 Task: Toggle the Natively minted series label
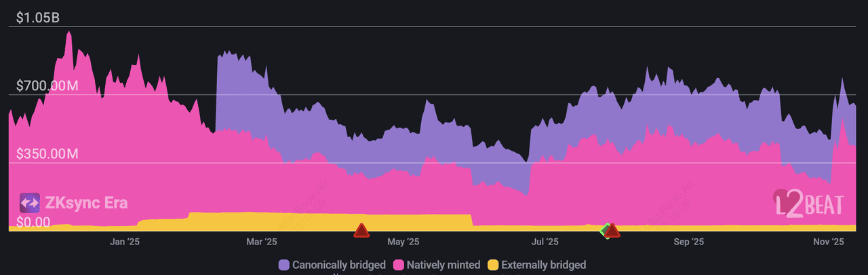coord(442,265)
